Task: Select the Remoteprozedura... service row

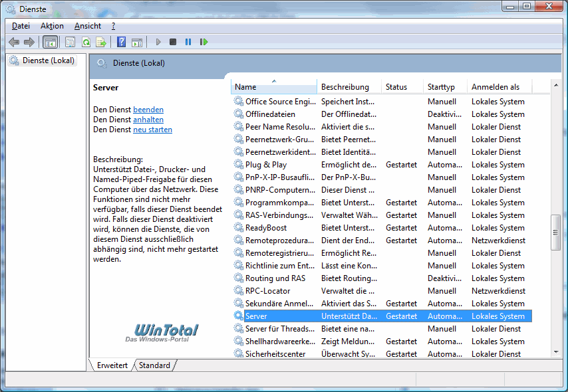Action: pyautogui.click(x=382, y=241)
